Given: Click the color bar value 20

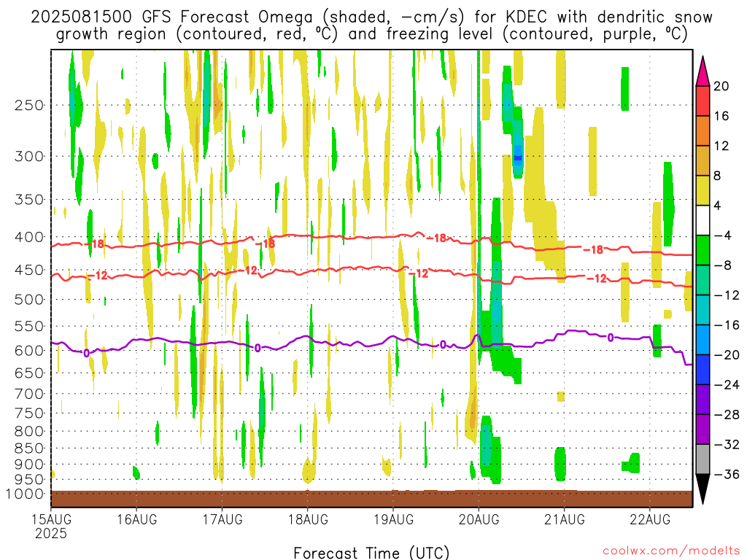Looking at the screenshot, I should coord(721,86).
